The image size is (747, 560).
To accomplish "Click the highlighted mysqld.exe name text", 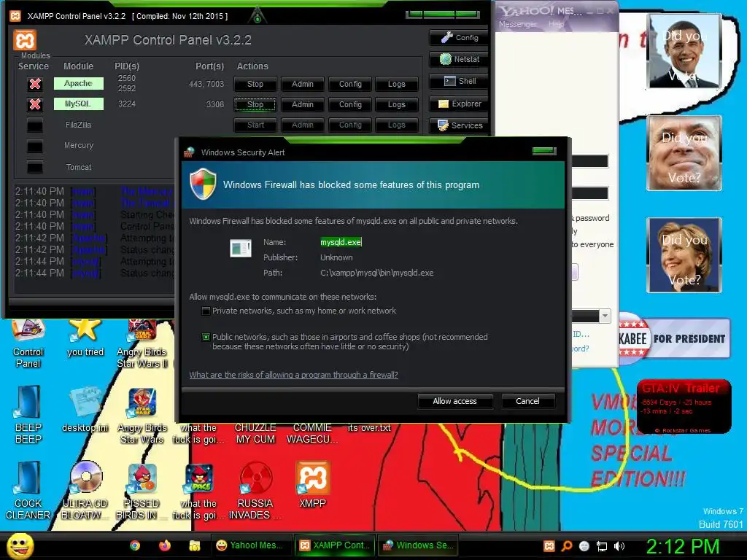I will 341,242.
